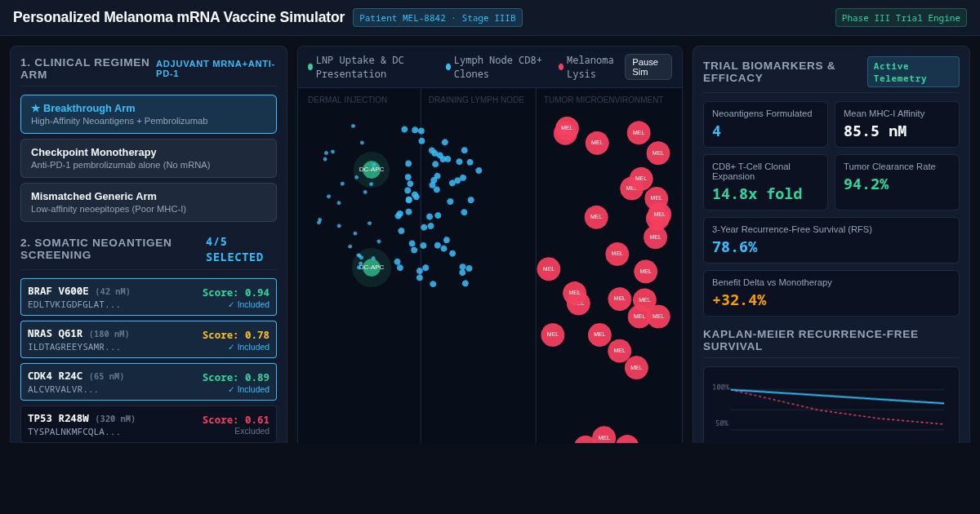Image resolution: width=980 pixels, height=514 pixels.
Task: Click the TYSPALNKMFCQLA... peptide sequence
Action: coord(74,432)
